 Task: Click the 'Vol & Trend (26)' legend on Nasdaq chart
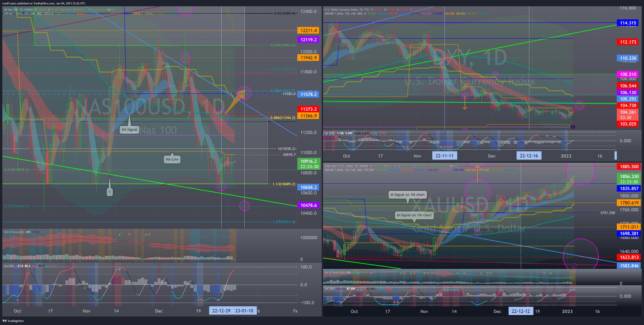[x=14, y=232]
